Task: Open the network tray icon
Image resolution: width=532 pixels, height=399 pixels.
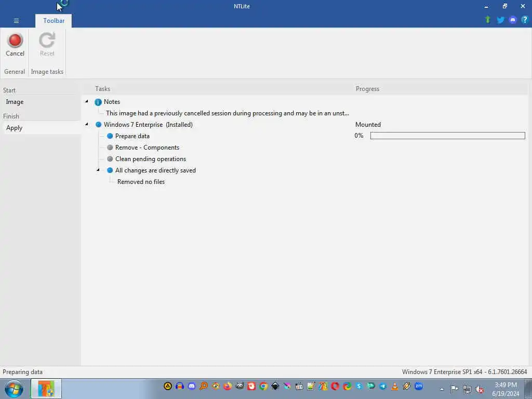Action: (x=467, y=389)
